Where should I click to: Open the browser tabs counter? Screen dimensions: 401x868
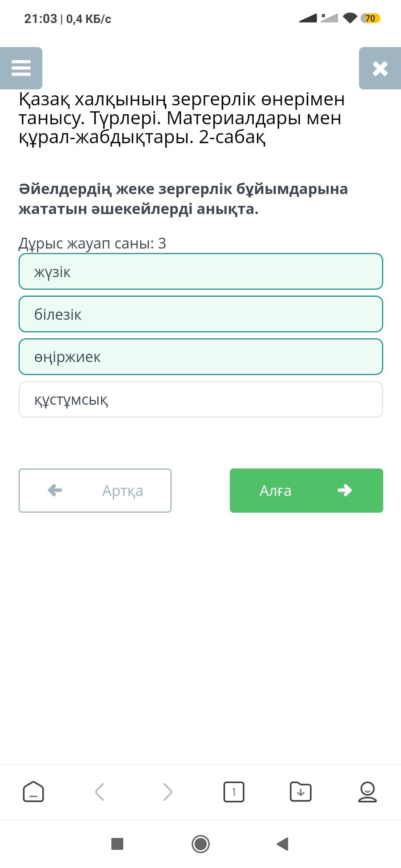coord(234,792)
